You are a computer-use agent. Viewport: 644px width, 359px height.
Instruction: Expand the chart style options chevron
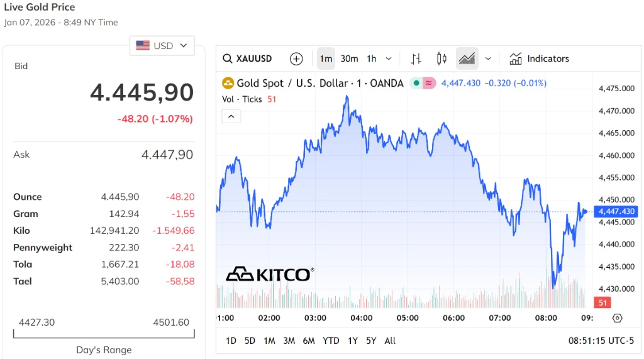[488, 58]
